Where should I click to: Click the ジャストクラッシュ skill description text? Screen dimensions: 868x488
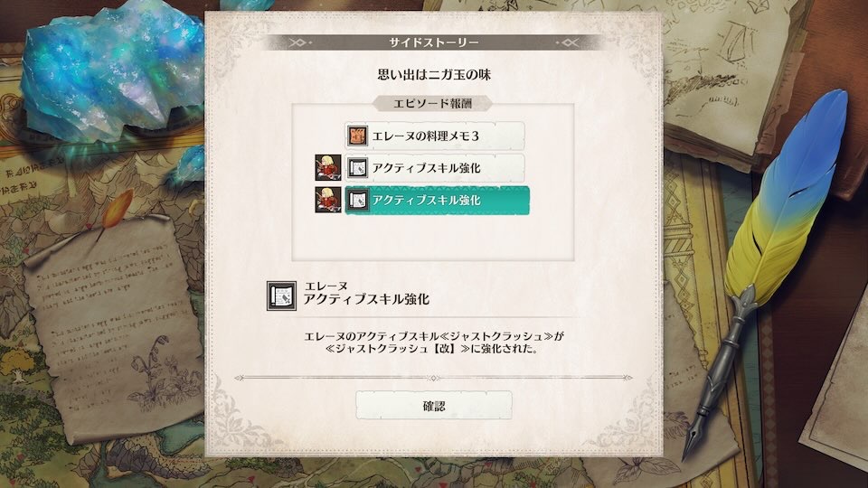click(x=433, y=343)
